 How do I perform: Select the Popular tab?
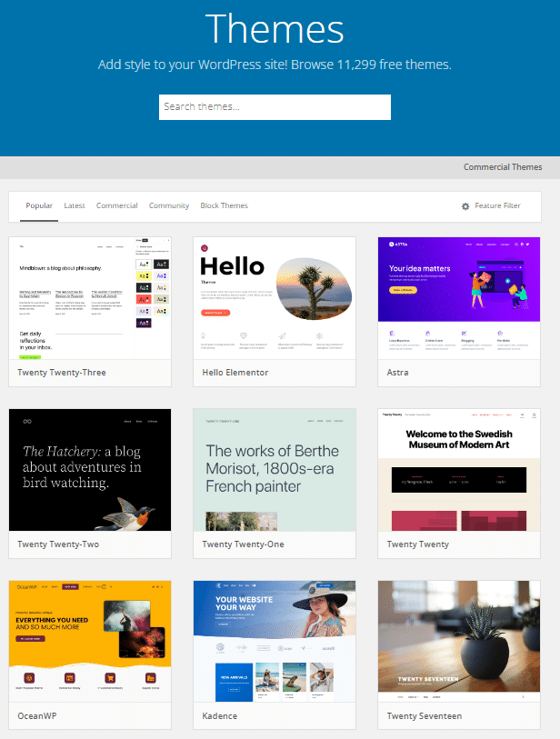[x=39, y=206]
